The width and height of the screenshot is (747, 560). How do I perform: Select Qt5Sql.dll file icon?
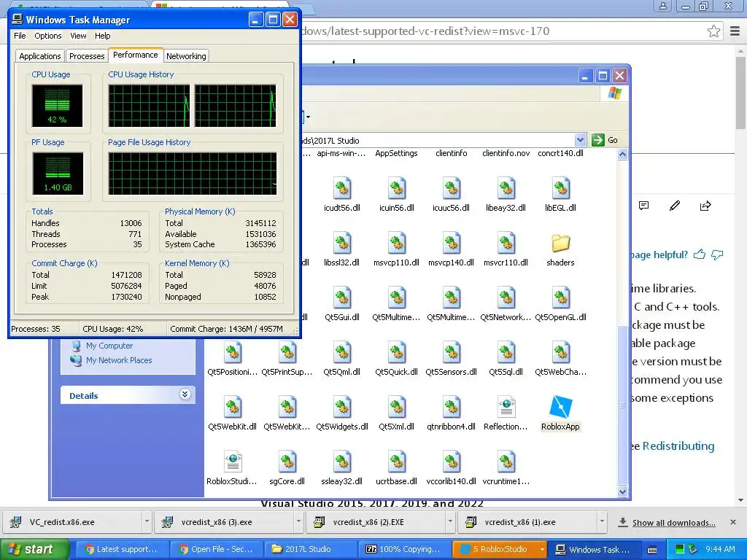tap(506, 353)
